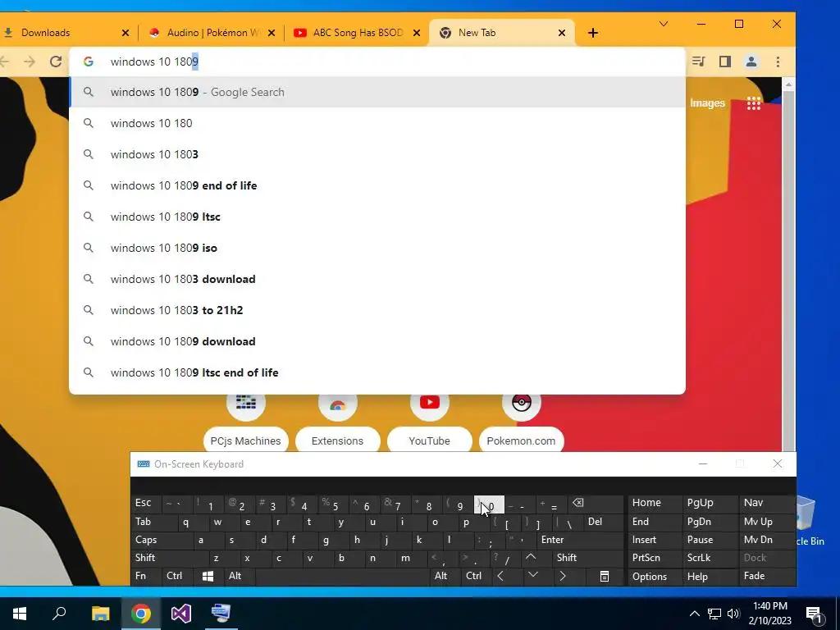Close the Audino Pokémon tab
This screenshot has height=630, width=840.
(272, 33)
